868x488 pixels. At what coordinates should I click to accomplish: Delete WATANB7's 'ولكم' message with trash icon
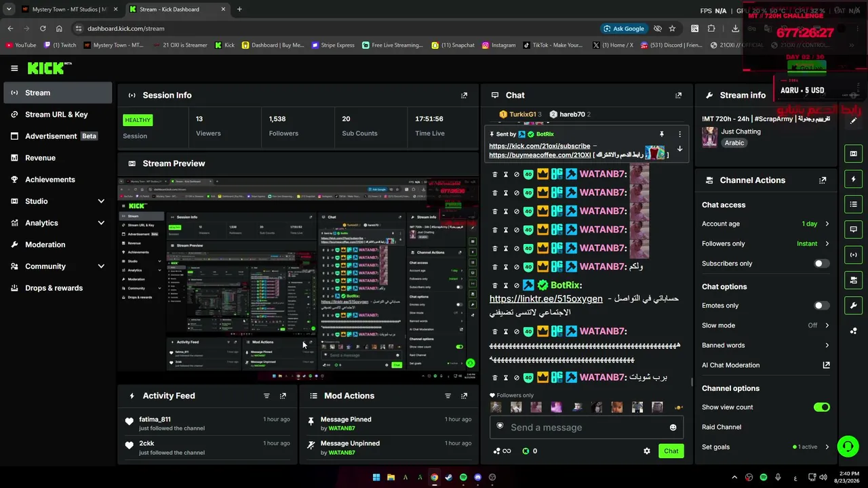pyautogui.click(x=494, y=266)
